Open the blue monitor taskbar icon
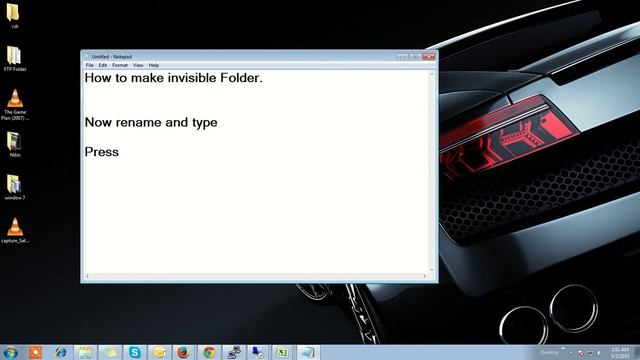This screenshot has width=640, height=360. (258, 352)
